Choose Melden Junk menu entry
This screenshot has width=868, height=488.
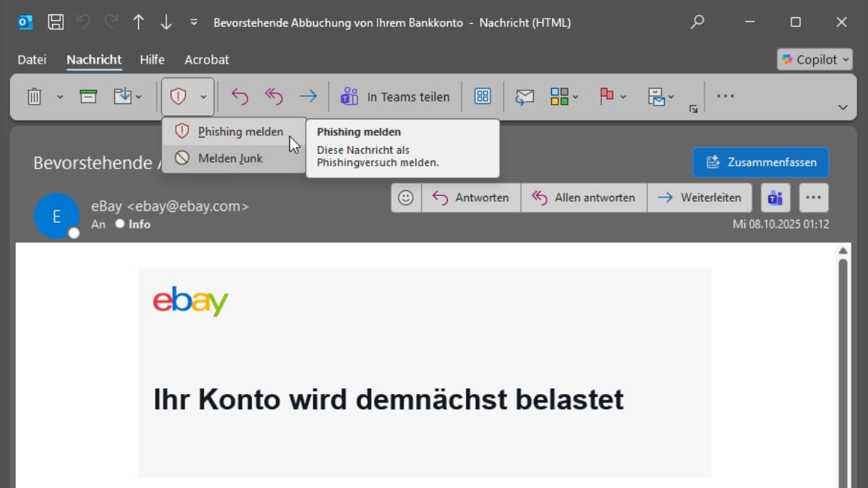click(230, 158)
